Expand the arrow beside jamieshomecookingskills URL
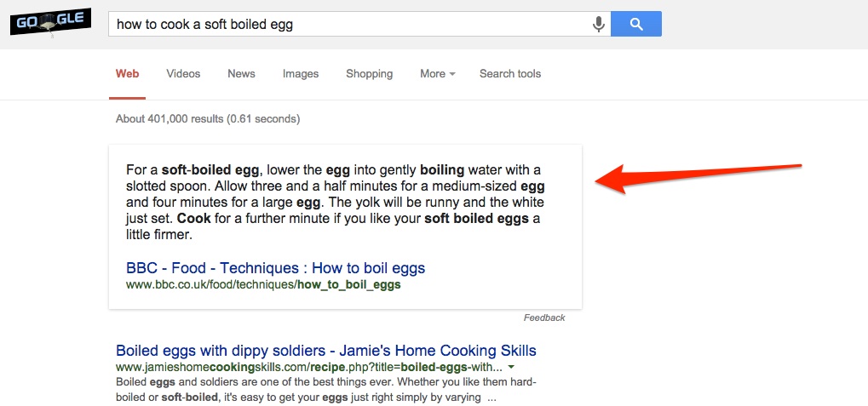Viewport: 868px width, 406px height. pos(510,367)
